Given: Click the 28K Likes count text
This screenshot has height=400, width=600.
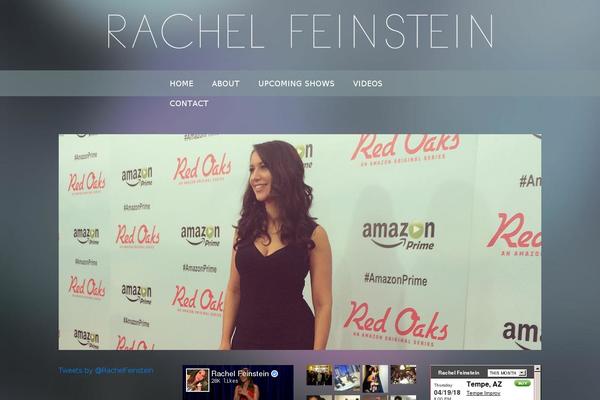Looking at the screenshot, I should [x=224, y=381].
